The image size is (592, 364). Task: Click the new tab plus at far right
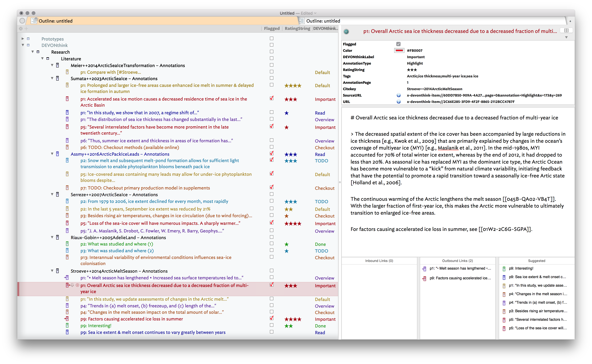[x=570, y=21]
